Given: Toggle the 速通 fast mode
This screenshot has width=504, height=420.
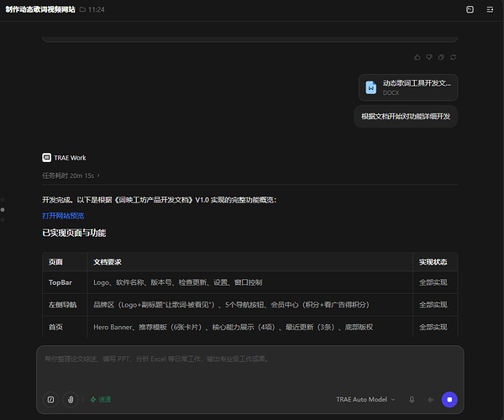Looking at the screenshot, I should (x=101, y=400).
